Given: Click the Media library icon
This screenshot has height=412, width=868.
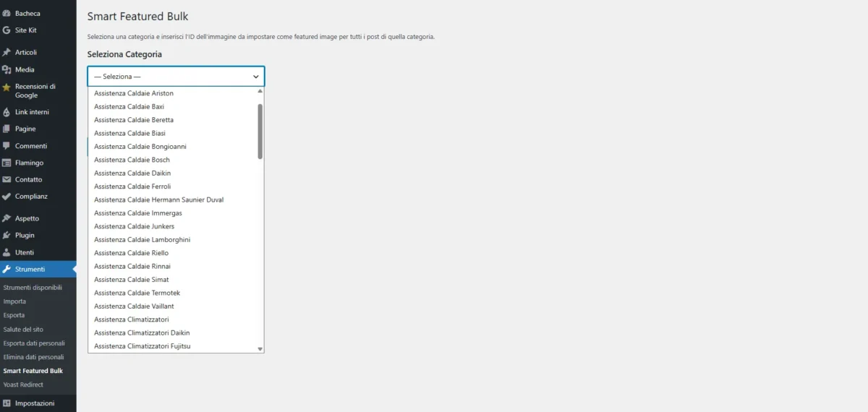Looking at the screenshot, I should click(x=7, y=69).
